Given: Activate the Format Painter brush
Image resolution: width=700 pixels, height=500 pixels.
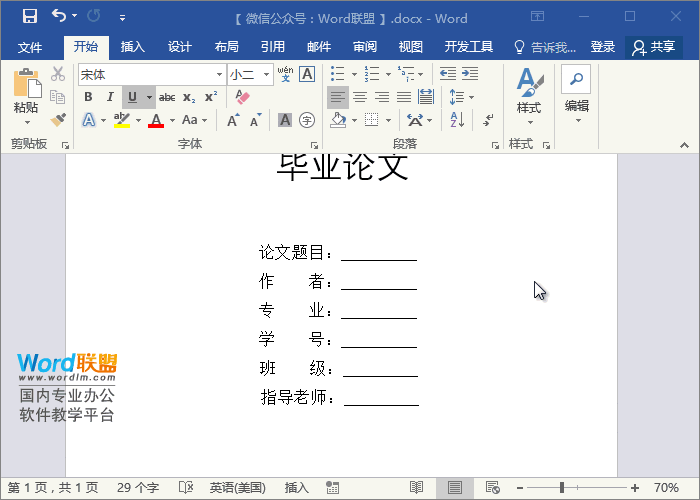Looking at the screenshot, I should pos(58,120).
